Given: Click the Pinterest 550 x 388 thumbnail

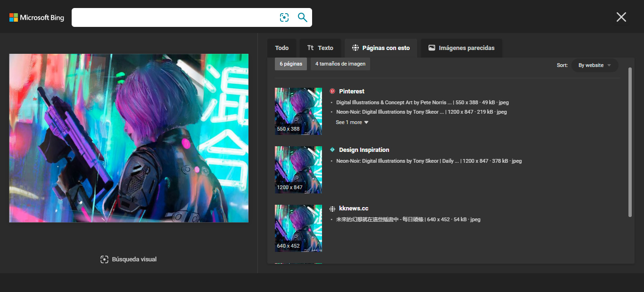Looking at the screenshot, I should tap(298, 111).
